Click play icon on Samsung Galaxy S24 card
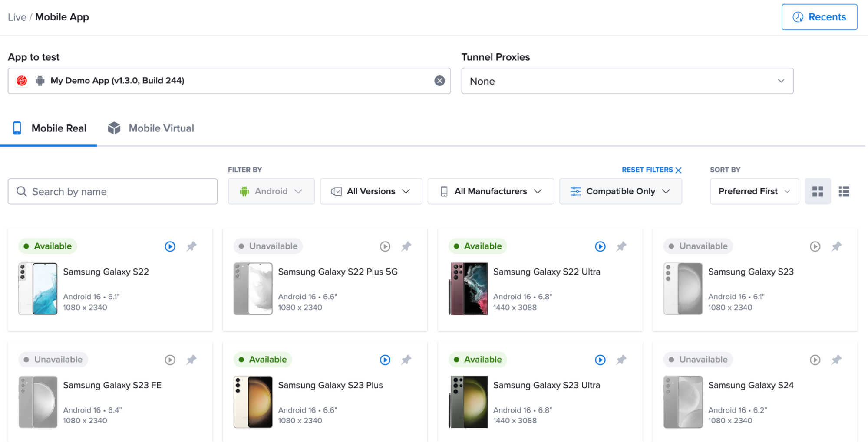868x442 pixels. pos(815,360)
